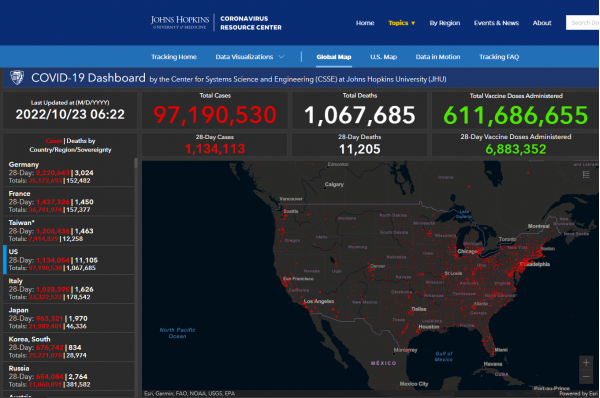Open the About menu item

(542, 23)
